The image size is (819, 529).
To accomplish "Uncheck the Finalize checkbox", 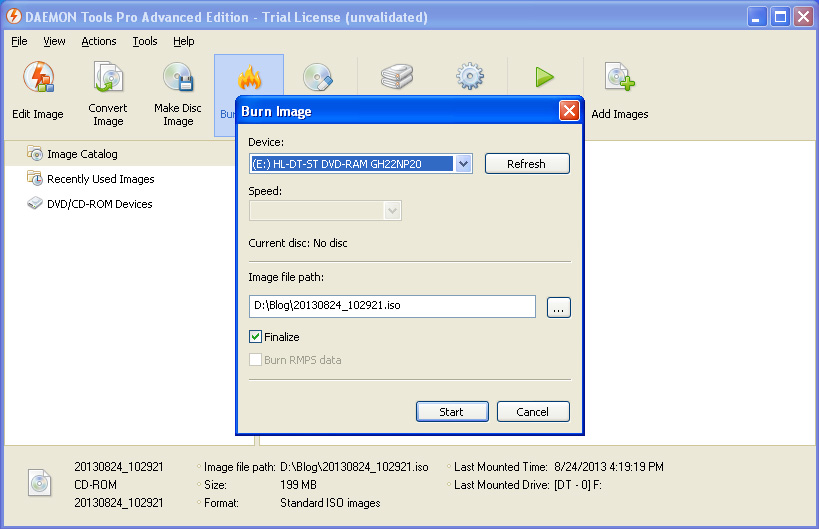I will click(x=255, y=337).
